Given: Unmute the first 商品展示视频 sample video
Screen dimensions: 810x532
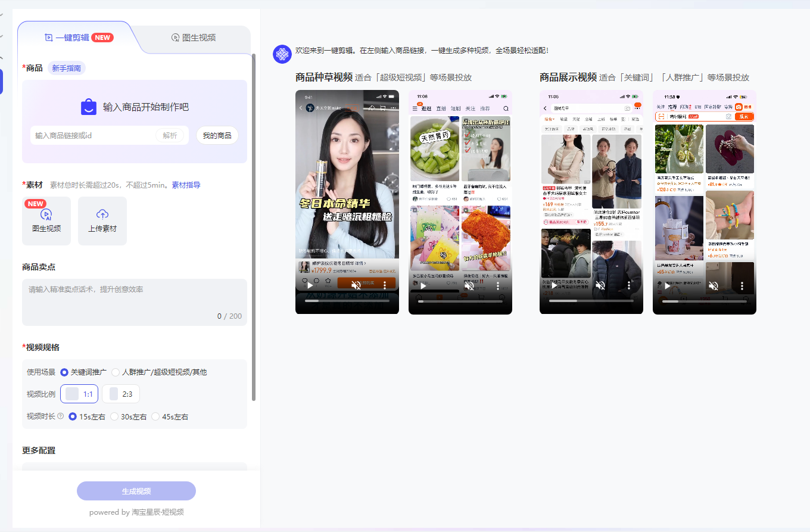Looking at the screenshot, I should click(600, 285).
